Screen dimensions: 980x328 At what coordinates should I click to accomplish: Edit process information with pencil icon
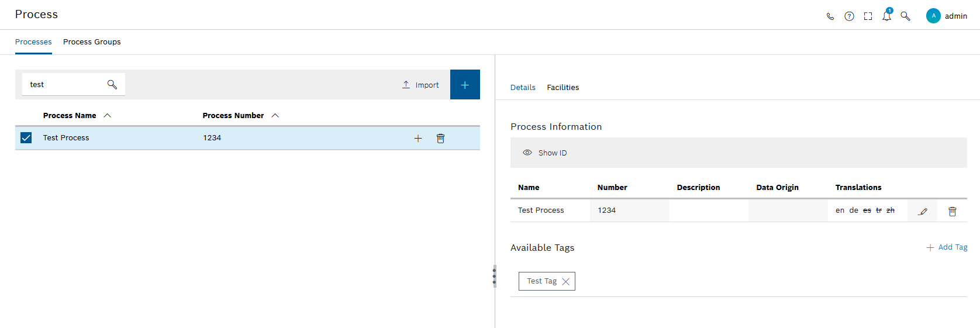tap(923, 211)
